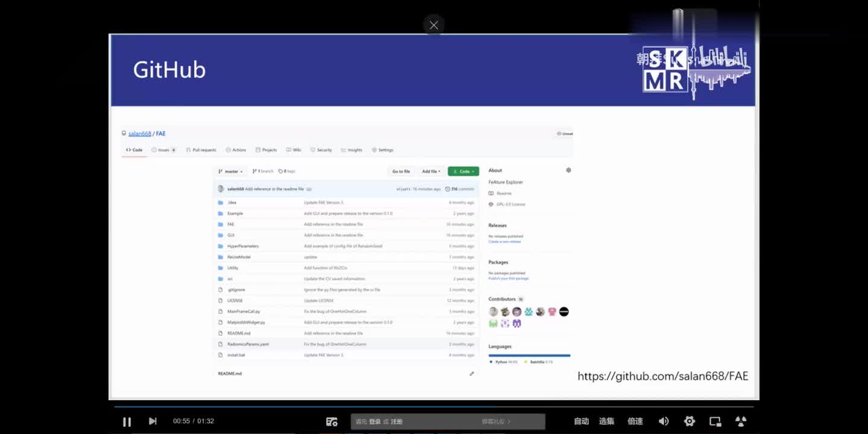
Task: Open player settings gear
Action: click(x=690, y=421)
